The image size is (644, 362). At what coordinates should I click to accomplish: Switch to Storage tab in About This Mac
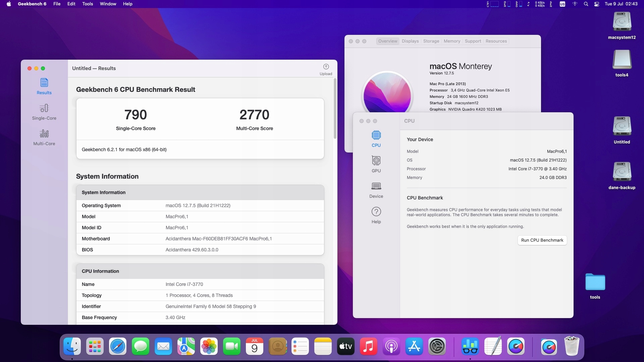pyautogui.click(x=431, y=41)
